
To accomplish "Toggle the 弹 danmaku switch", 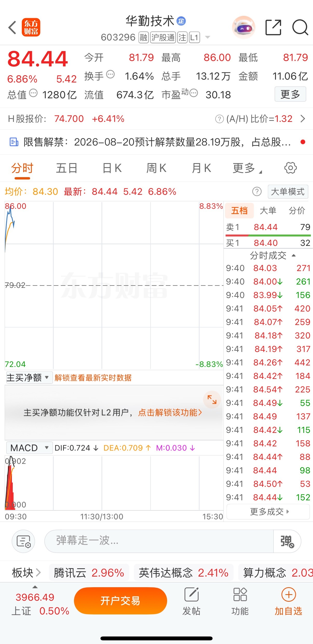I will click(x=287, y=541).
